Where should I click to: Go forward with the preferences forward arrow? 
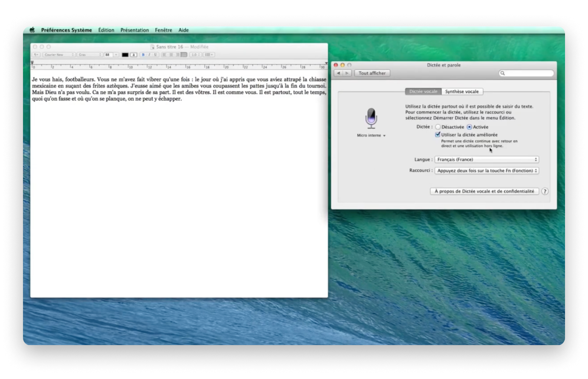tap(347, 73)
